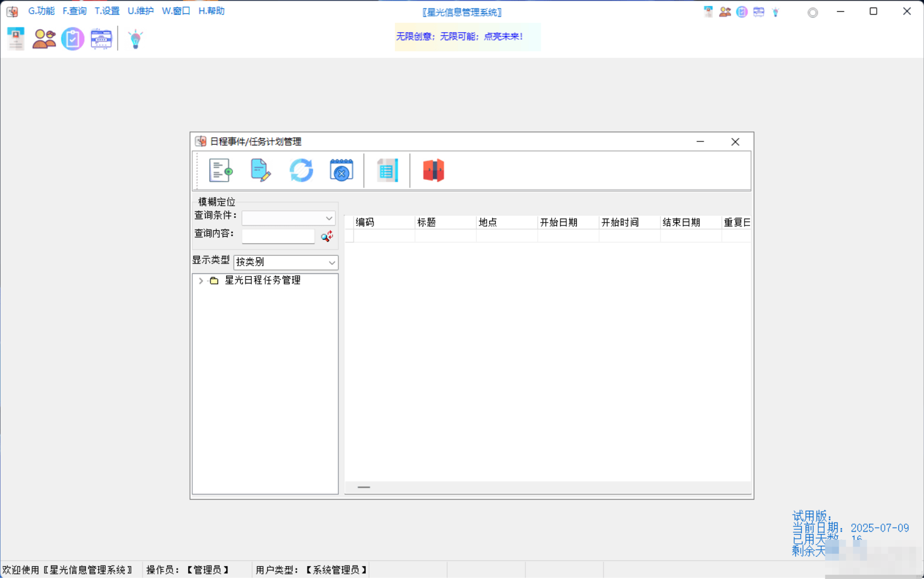The height and width of the screenshot is (579, 924).
Task: Click the 欢迎使用〖星光信息管理系统〗 status text
Action: pyautogui.click(x=68, y=570)
